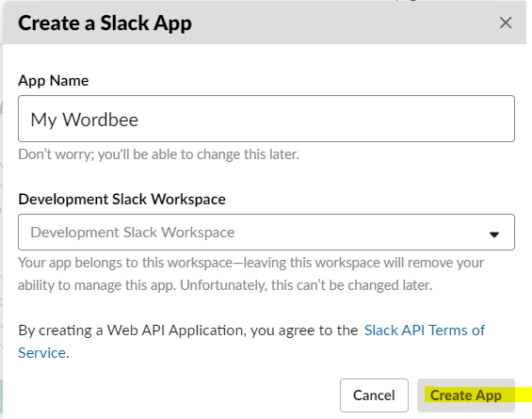This screenshot has width=532, height=419.
Task: Click the grey dialog header bar
Action: click(265, 23)
